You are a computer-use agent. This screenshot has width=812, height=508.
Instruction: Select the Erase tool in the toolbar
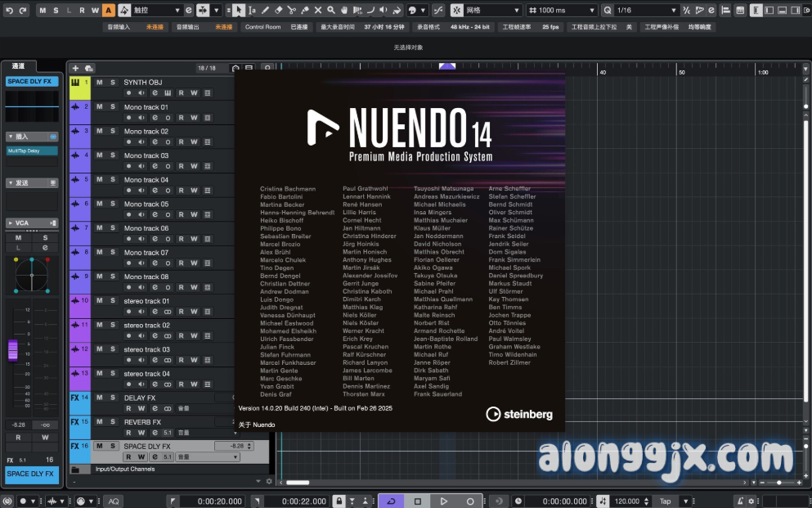(x=279, y=11)
